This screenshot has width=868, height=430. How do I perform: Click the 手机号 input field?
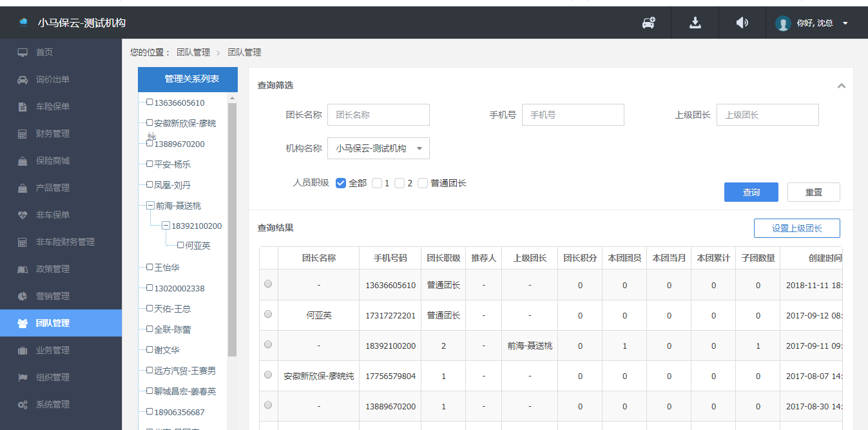tap(573, 115)
